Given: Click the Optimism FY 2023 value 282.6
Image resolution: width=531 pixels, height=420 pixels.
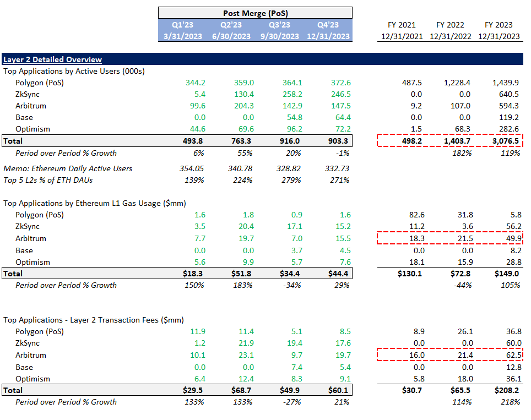Looking at the screenshot, I should 508,129.
